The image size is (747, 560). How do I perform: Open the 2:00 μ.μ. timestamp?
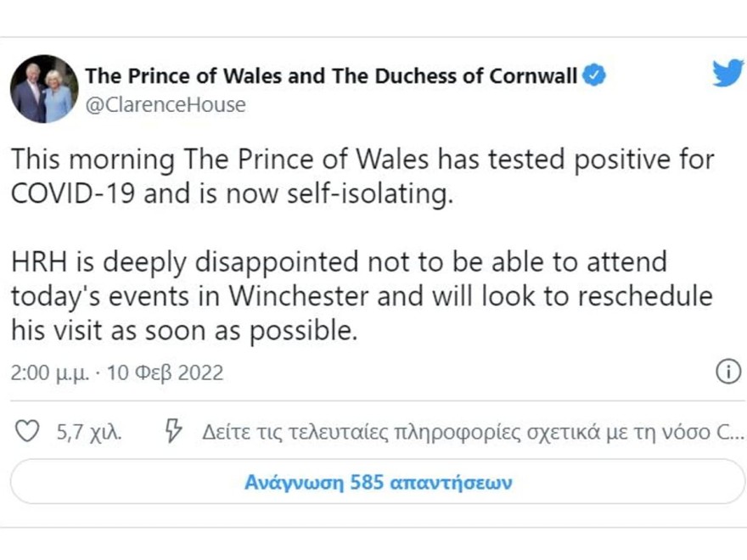(50, 372)
